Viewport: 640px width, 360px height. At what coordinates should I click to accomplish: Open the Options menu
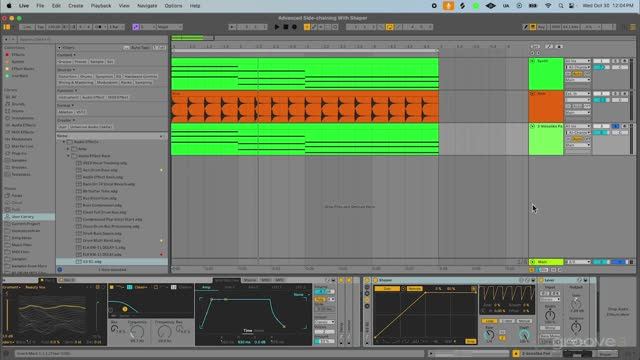point(173,6)
